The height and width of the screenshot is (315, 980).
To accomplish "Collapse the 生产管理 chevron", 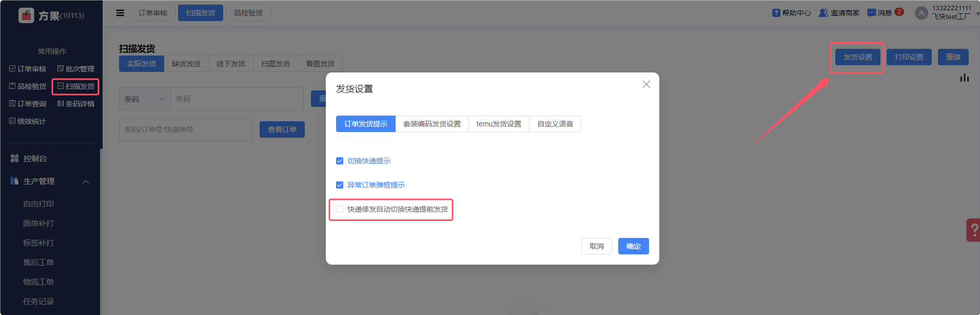I will 86,181.
